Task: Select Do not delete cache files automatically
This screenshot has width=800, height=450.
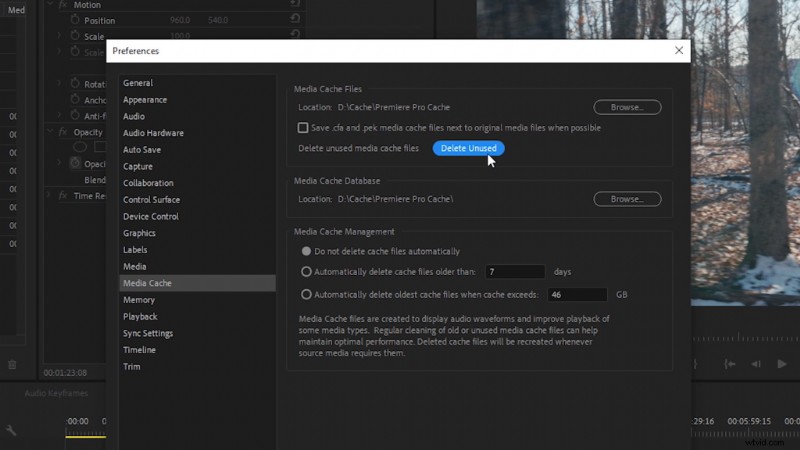Action: coord(306,251)
